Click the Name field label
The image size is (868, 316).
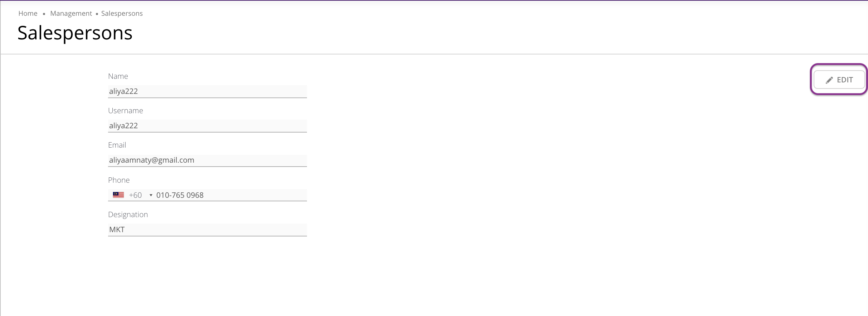click(118, 76)
